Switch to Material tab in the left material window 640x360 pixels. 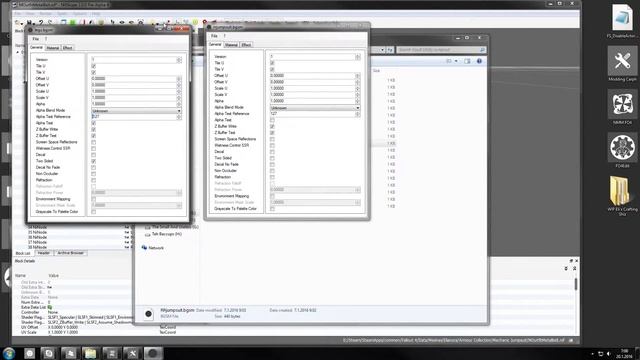pos(53,48)
